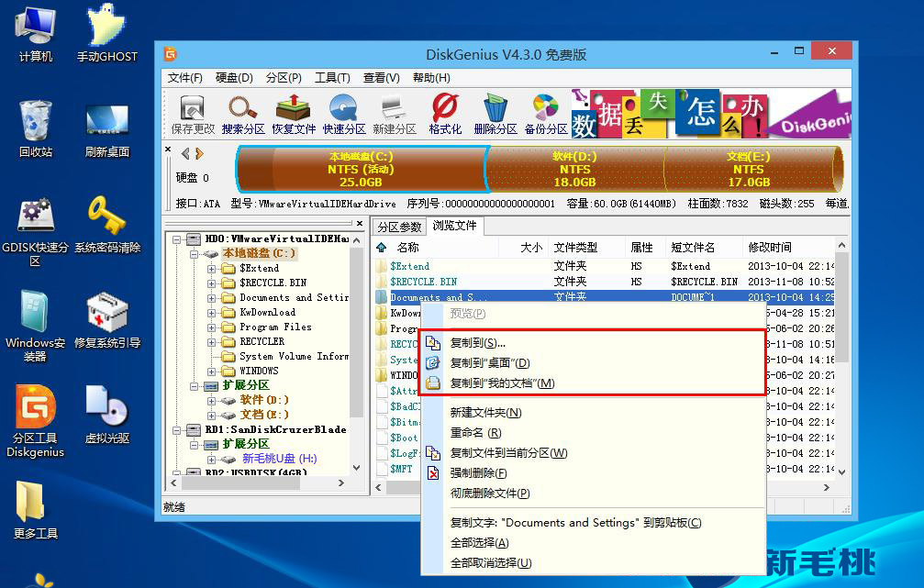924x588 pixels.
Task: Expand the $RECYCLE.BIN tree folder
Action: pyautogui.click(x=212, y=283)
